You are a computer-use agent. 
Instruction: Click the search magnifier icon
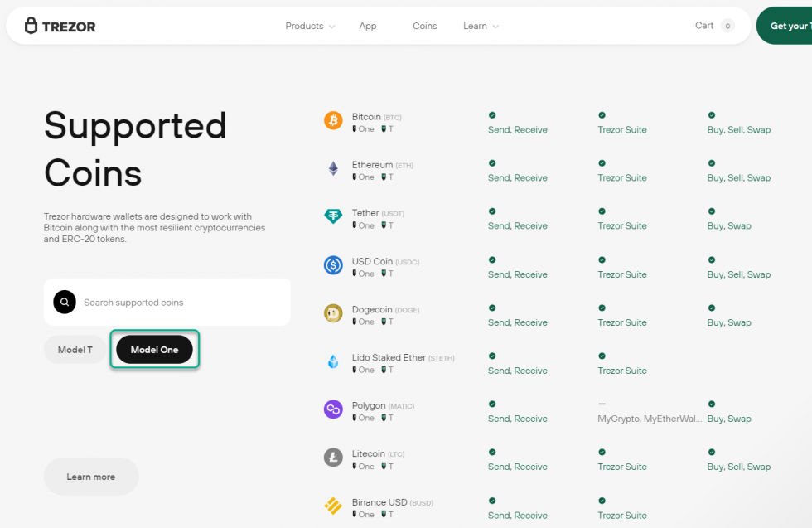pyautogui.click(x=65, y=302)
